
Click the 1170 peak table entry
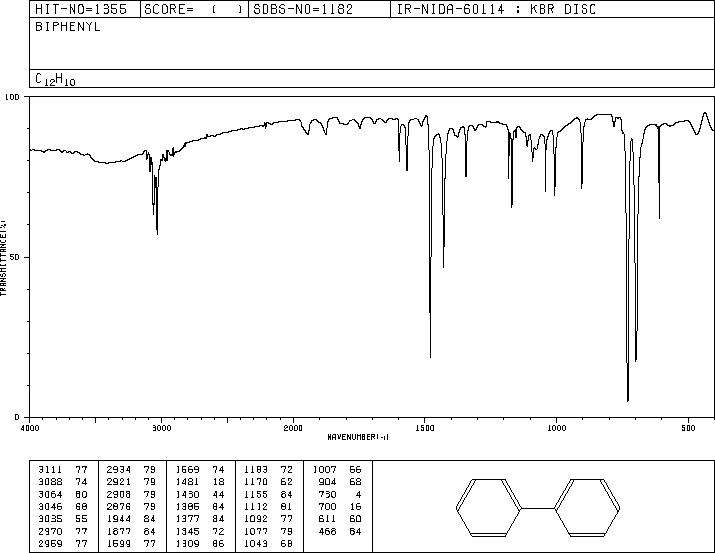pyautogui.click(x=269, y=482)
